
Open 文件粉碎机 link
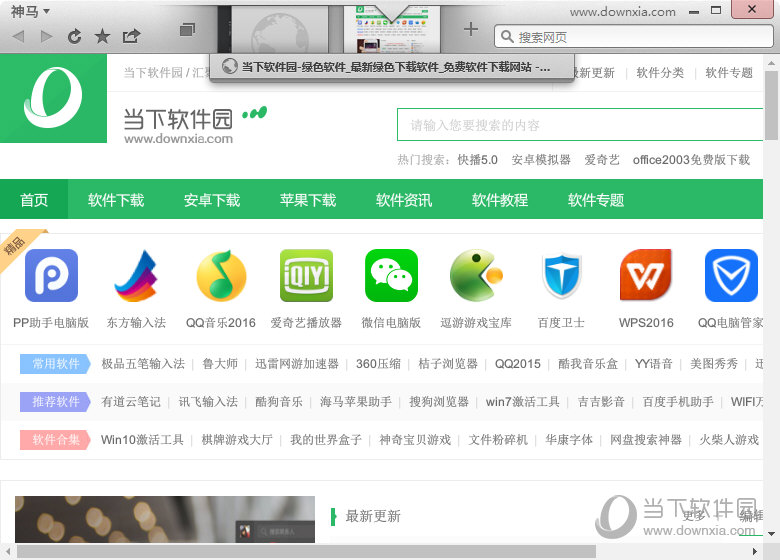pos(498,440)
